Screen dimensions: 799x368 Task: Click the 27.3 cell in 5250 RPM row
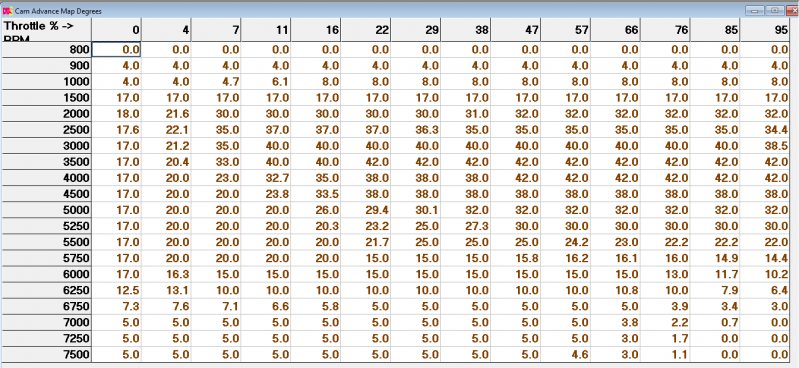(466, 226)
